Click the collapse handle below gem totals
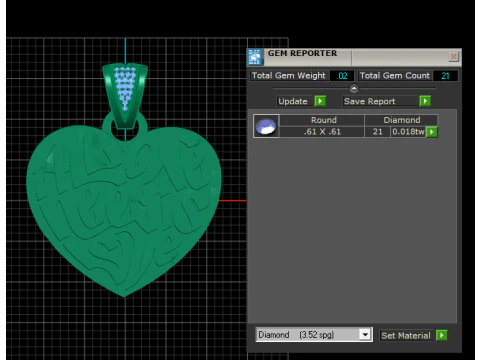This screenshot has height=360, width=480. click(x=354, y=89)
